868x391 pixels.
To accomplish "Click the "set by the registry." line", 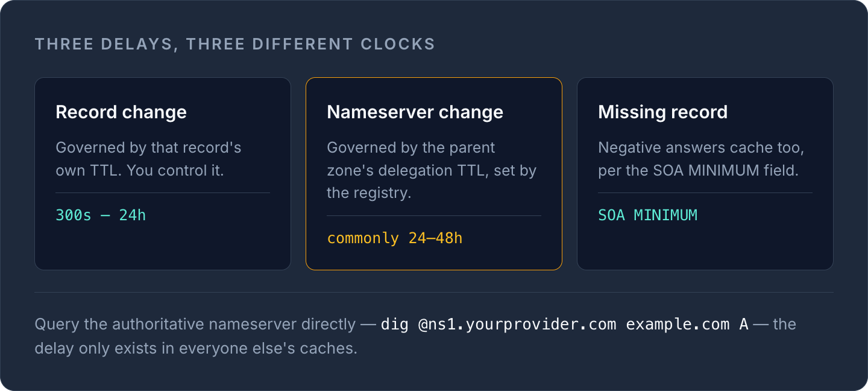I will tap(432, 182).
